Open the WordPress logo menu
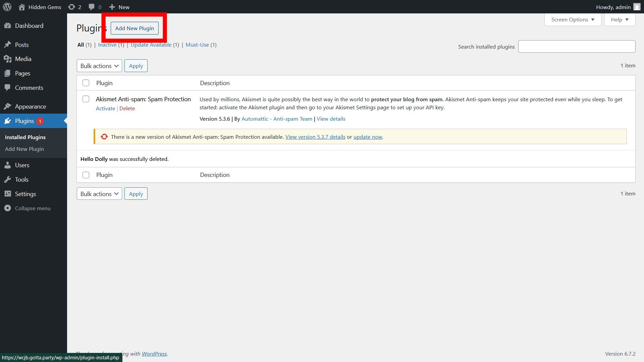This screenshot has width=644, height=362. (7, 7)
